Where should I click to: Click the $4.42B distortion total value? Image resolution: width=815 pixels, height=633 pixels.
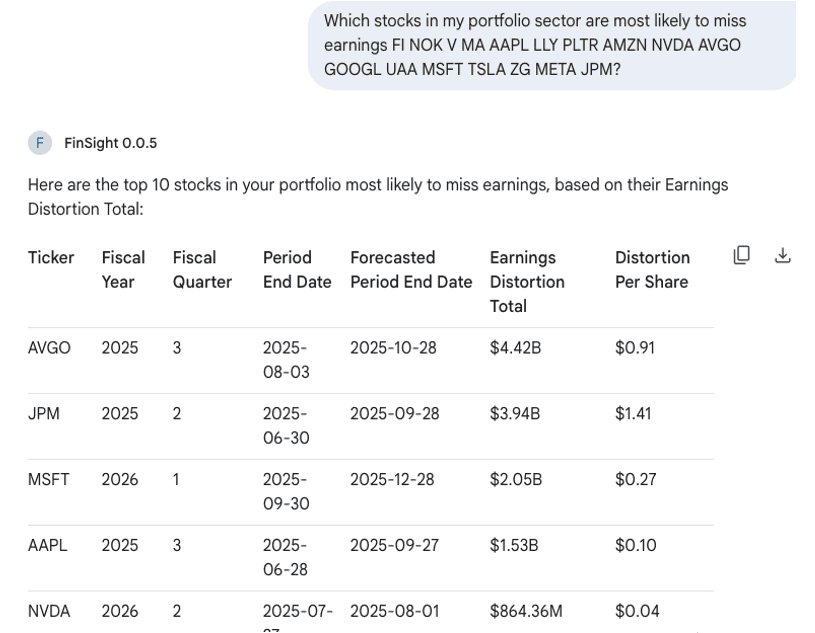[x=515, y=348]
